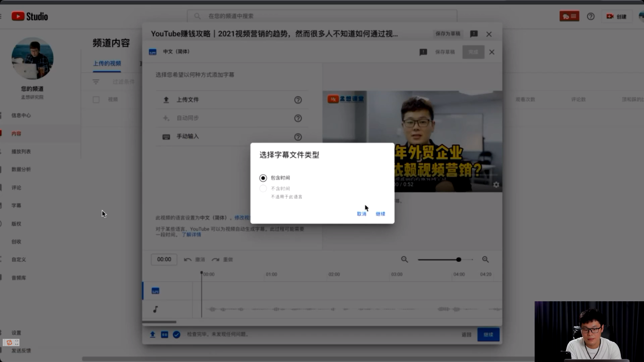Switch to the 上传的视频 tab
This screenshot has height=362, width=644.
[x=107, y=63]
